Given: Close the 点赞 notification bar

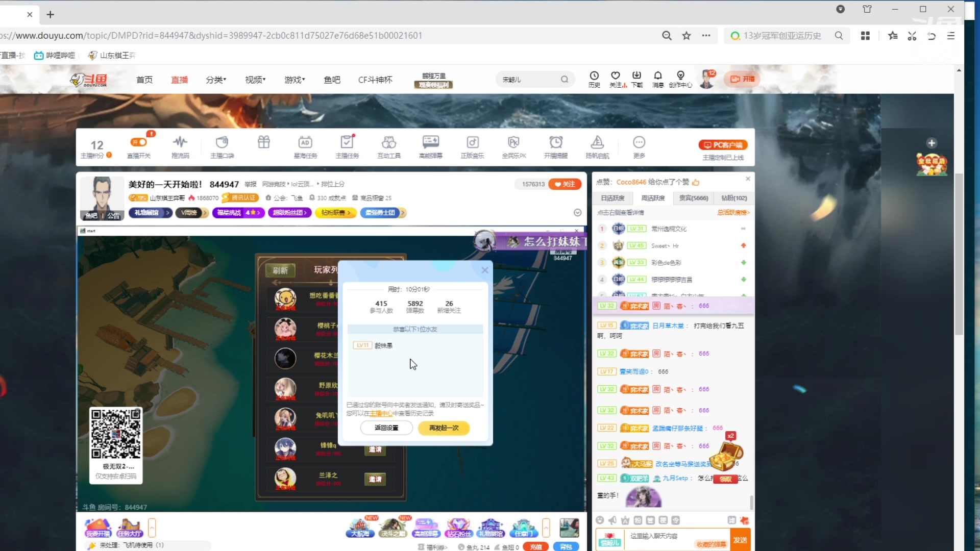Looking at the screenshot, I should click(x=748, y=179).
